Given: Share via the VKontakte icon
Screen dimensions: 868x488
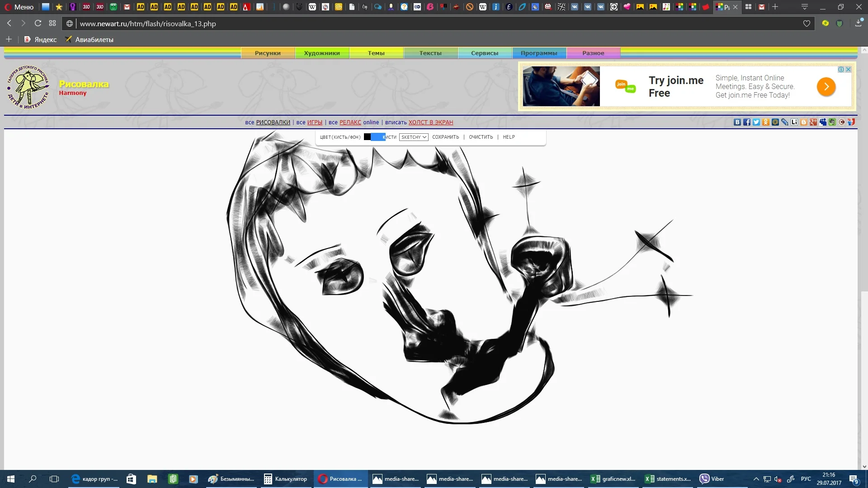Looking at the screenshot, I should click(737, 122).
